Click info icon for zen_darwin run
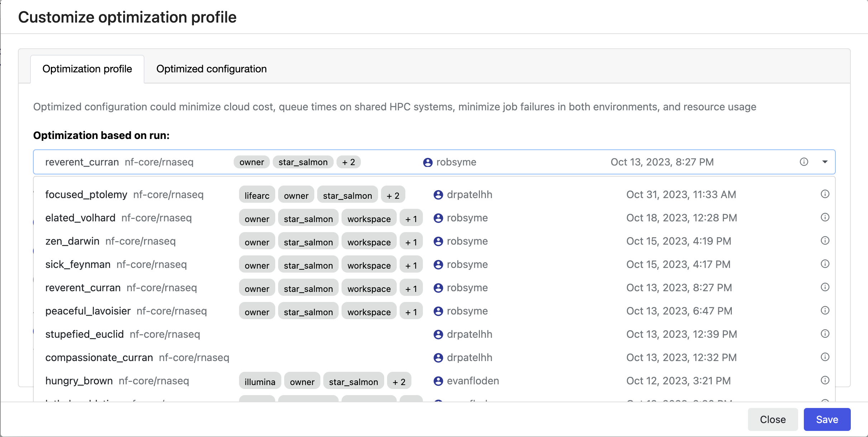868x437 pixels. [x=825, y=241]
